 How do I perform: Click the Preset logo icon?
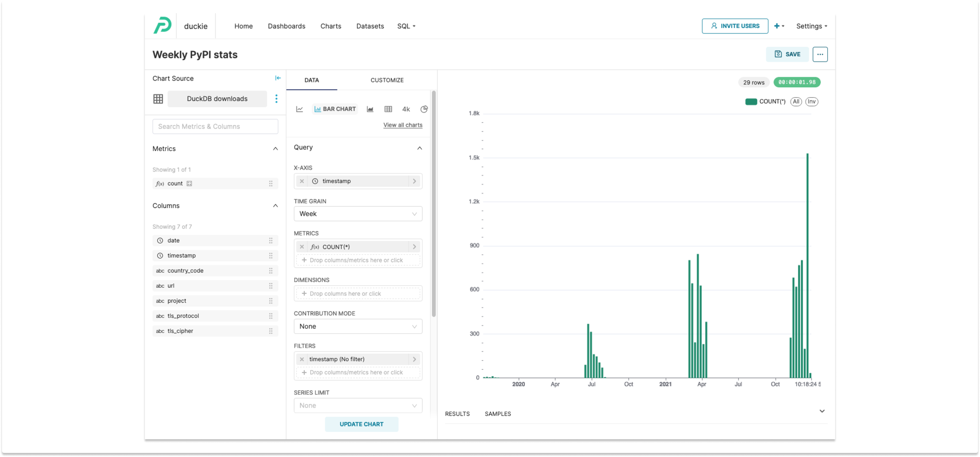point(162,25)
